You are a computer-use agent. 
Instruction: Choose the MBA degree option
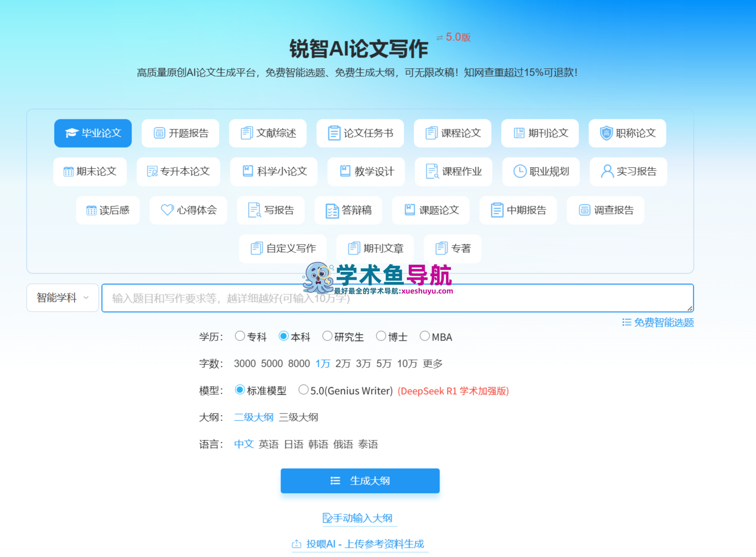click(425, 336)
